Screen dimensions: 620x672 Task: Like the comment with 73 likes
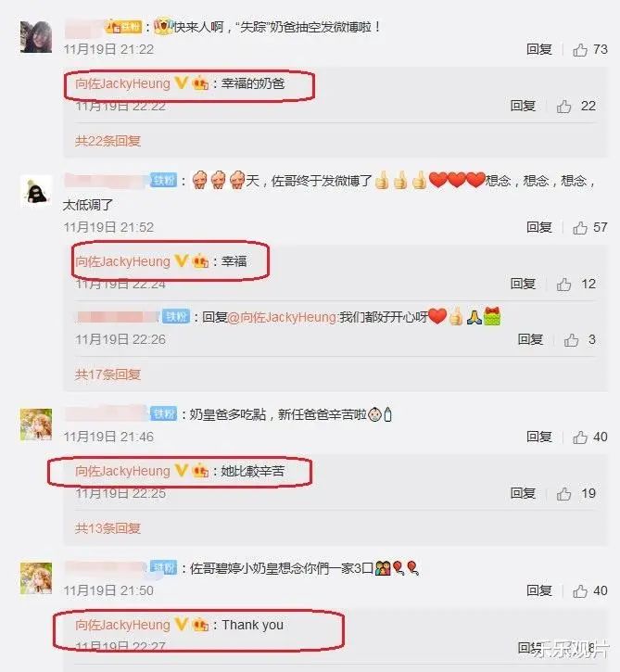(580, 50)
